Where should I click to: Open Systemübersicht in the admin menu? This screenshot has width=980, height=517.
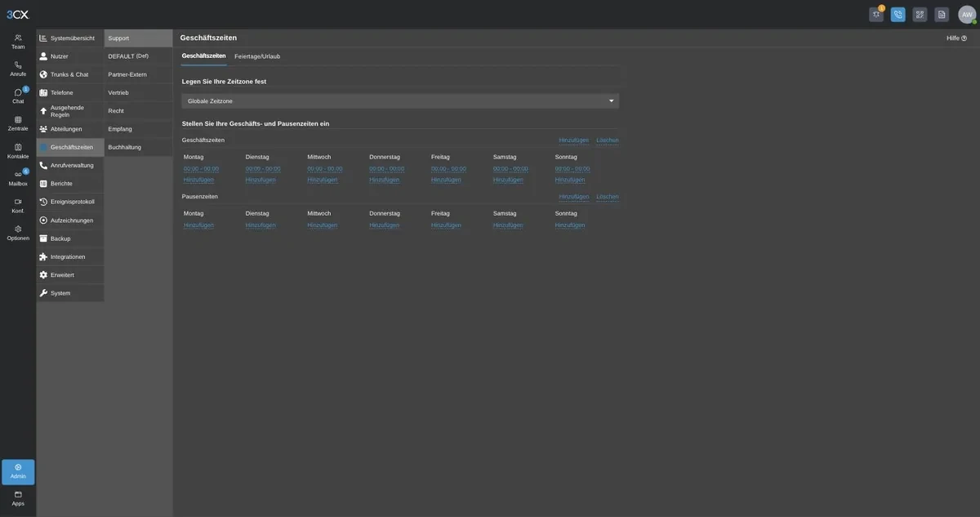[x=70, y=38]
